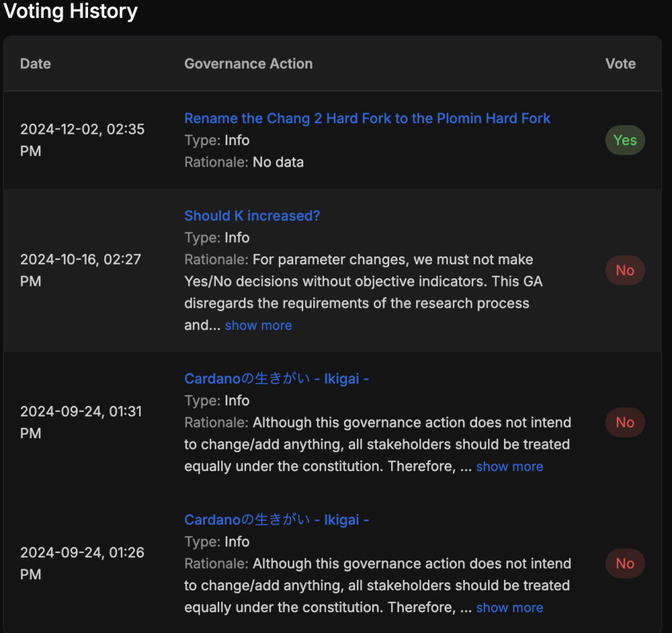Select the 2024-09-24, 01:31 PM date cell
Image resolution: width=672 pixels, height=633 pixels.
[80, 422]
